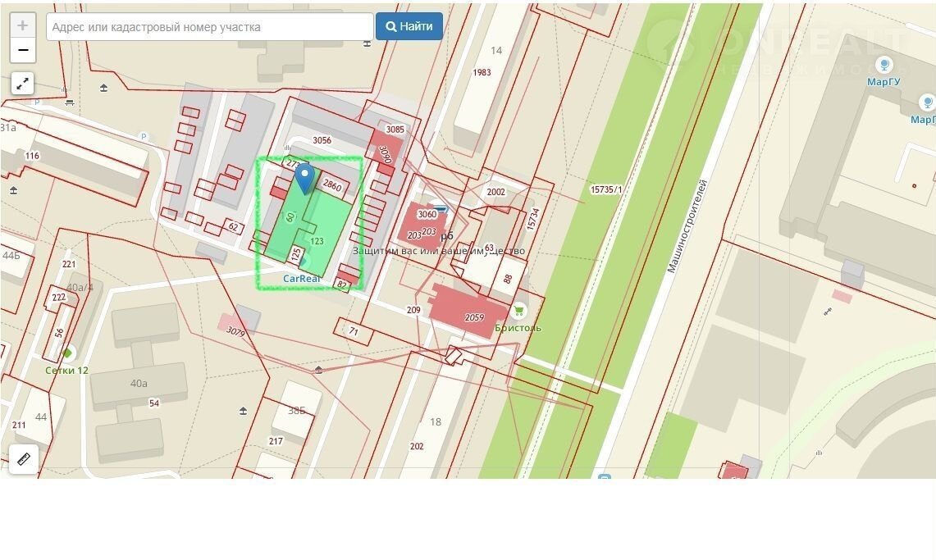Select parcel labeled 15735/1
This screenshot has width=936, height=560.
tap(605, 189)
